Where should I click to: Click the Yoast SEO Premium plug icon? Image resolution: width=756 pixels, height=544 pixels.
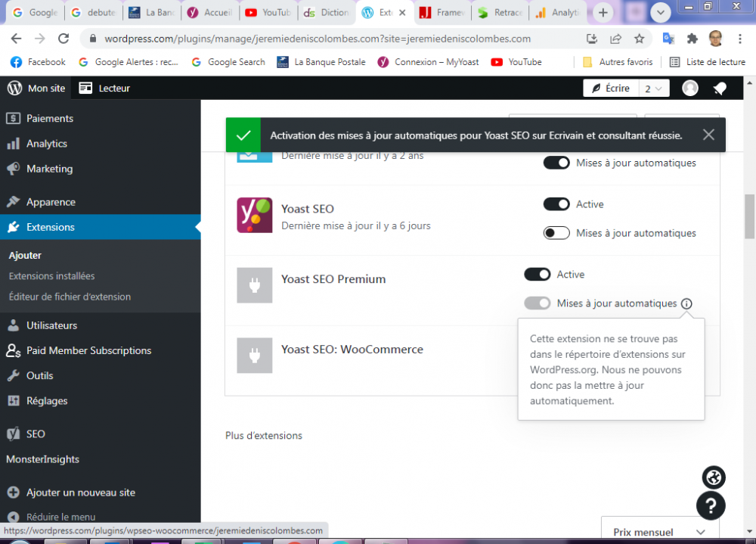[x=255, y=285]
